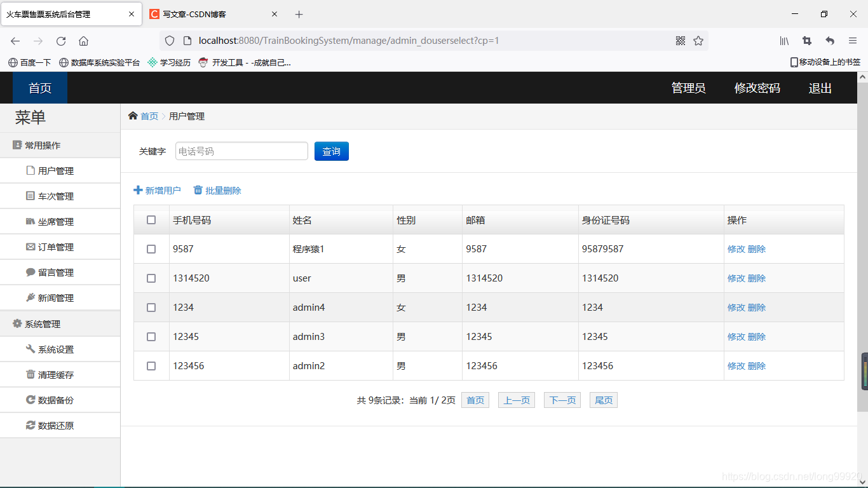Click the home icon in the breadcrumb

[133, 116]
